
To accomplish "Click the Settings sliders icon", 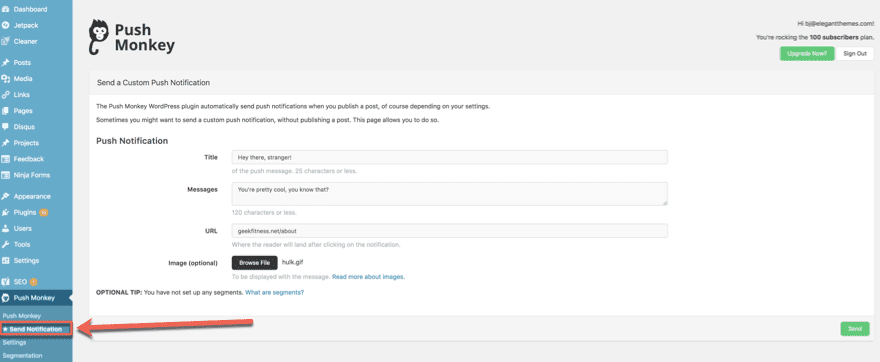I will [6, 260].
